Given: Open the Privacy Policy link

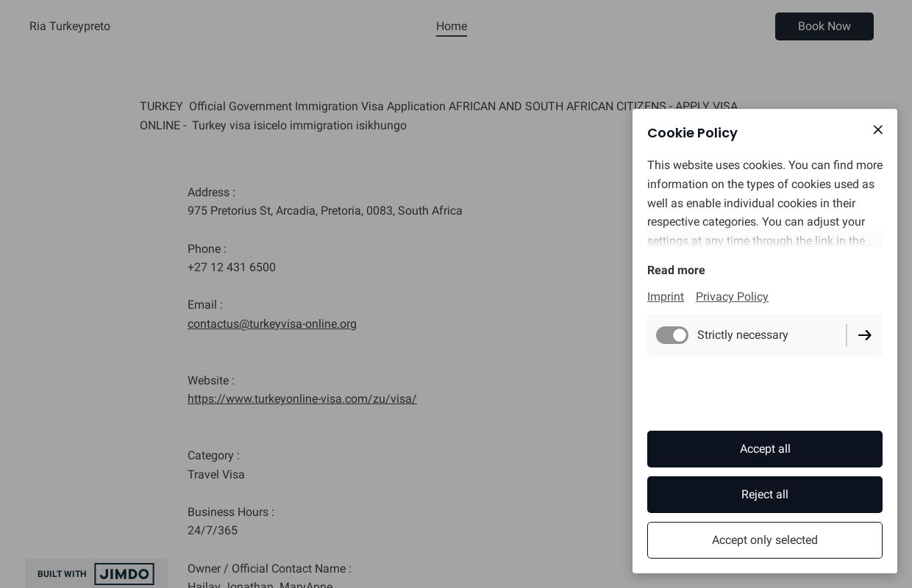Looking at the screenshot, I should (732, 297).
